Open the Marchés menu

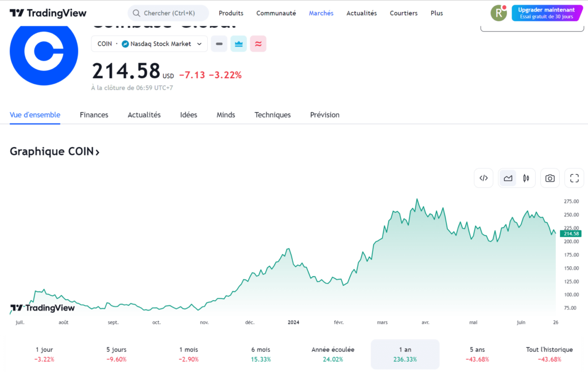coord(321,13)
